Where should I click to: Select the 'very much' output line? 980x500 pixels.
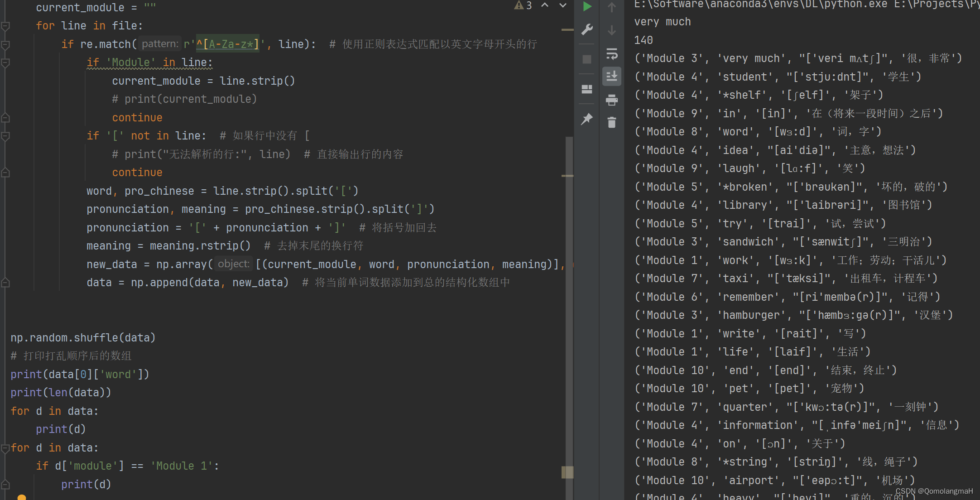pos(663,22)
